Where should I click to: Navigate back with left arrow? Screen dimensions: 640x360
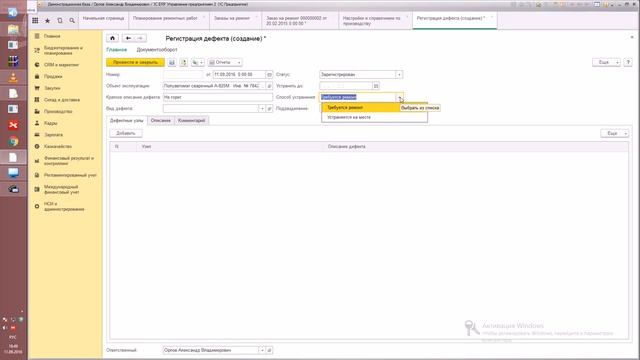pyautogui.click(x=128, y=38)
